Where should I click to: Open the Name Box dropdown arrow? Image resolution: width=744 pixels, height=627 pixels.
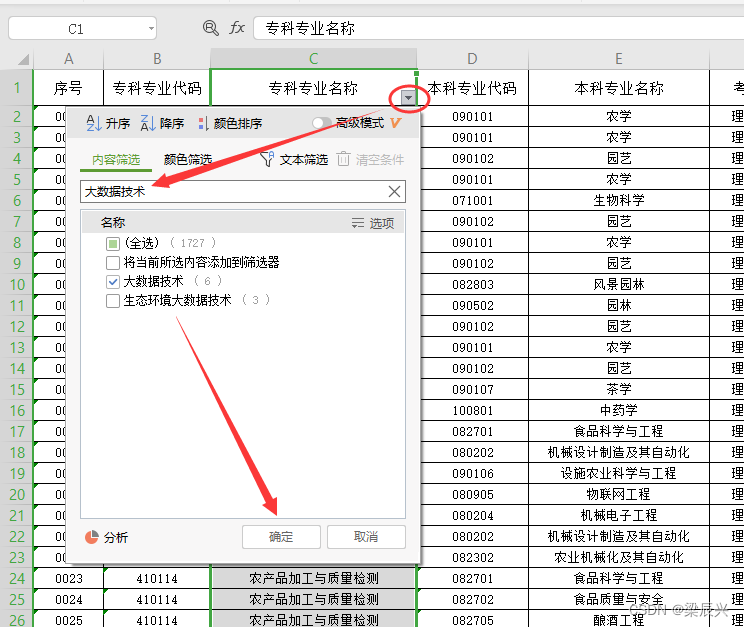[x=151, y=29]
